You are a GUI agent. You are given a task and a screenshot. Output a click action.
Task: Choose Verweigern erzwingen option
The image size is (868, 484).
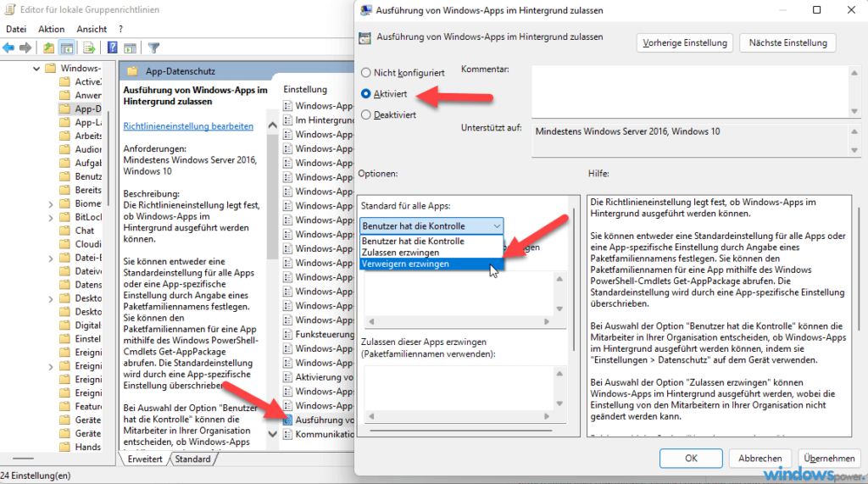[431, 264]
